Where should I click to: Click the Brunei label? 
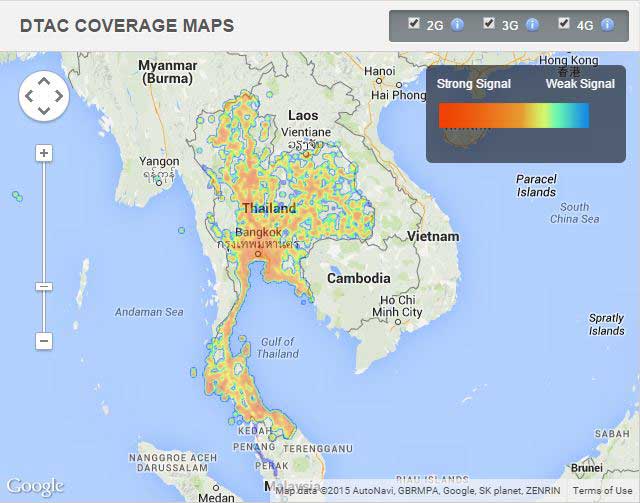tap(587, 468)
